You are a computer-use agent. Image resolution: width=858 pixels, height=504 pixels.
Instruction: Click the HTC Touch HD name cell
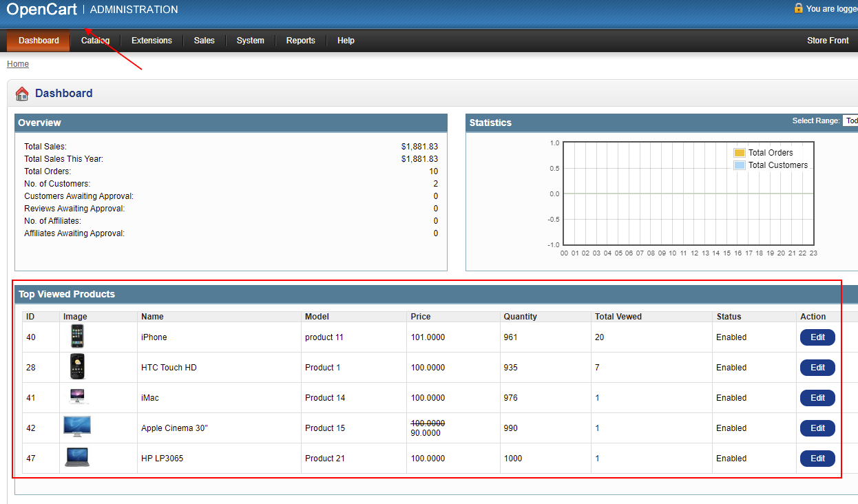[x=169, y=368]
